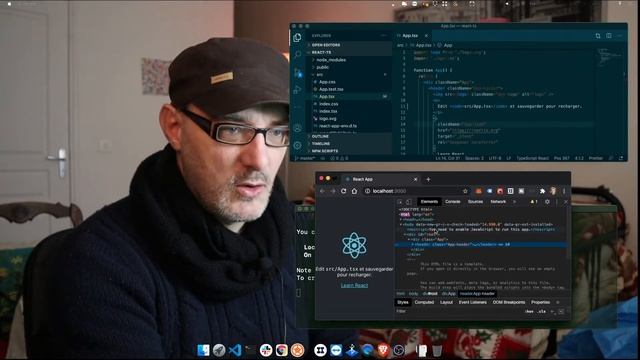Click the browser reload button
The image size is (640, 360).
(x=343, y=191)
